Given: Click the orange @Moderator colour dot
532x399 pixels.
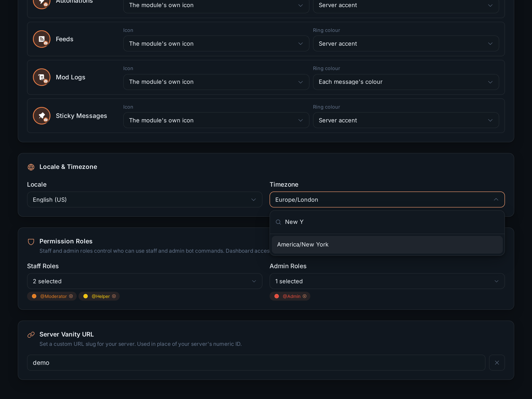Looking at the screenshot, I should pos(34,296).
